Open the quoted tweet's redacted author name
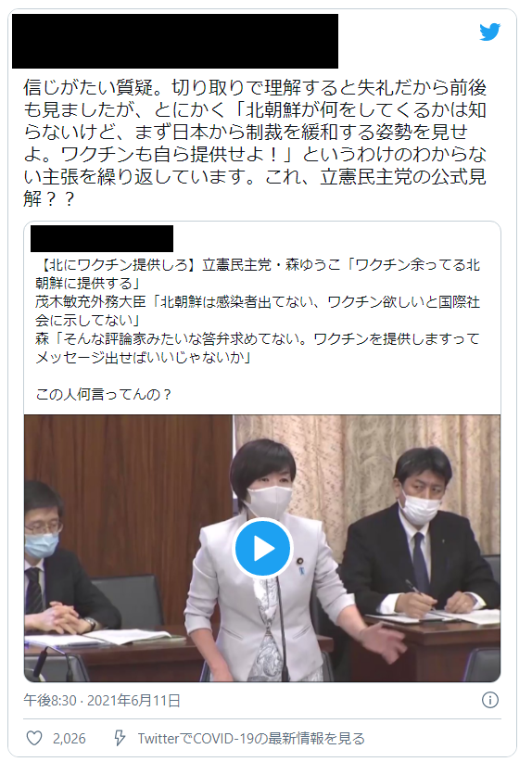The image size is (532, 762). (x=102, y=238)
